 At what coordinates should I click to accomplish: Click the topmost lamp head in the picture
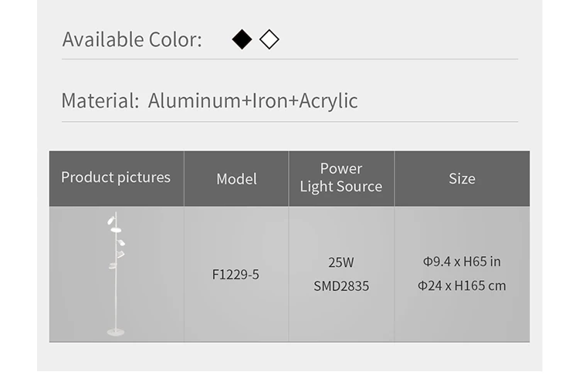coord(111,221)
